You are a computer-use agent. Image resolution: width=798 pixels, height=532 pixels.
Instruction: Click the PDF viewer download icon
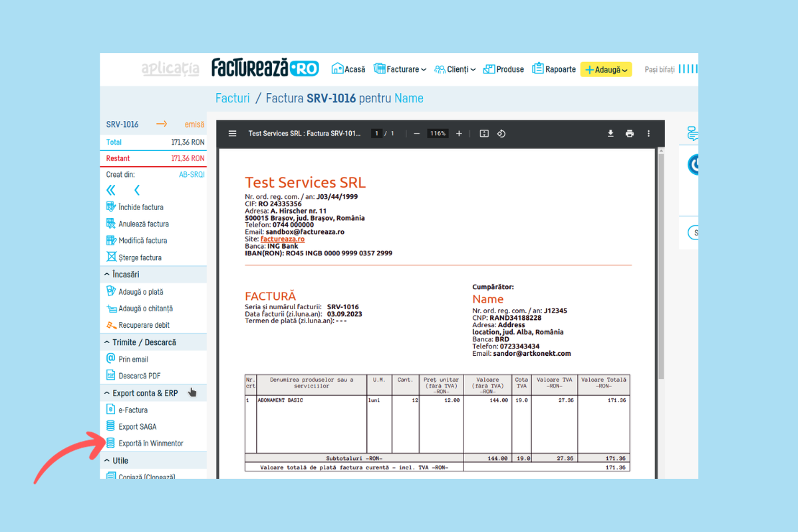[x=610, y=134]
